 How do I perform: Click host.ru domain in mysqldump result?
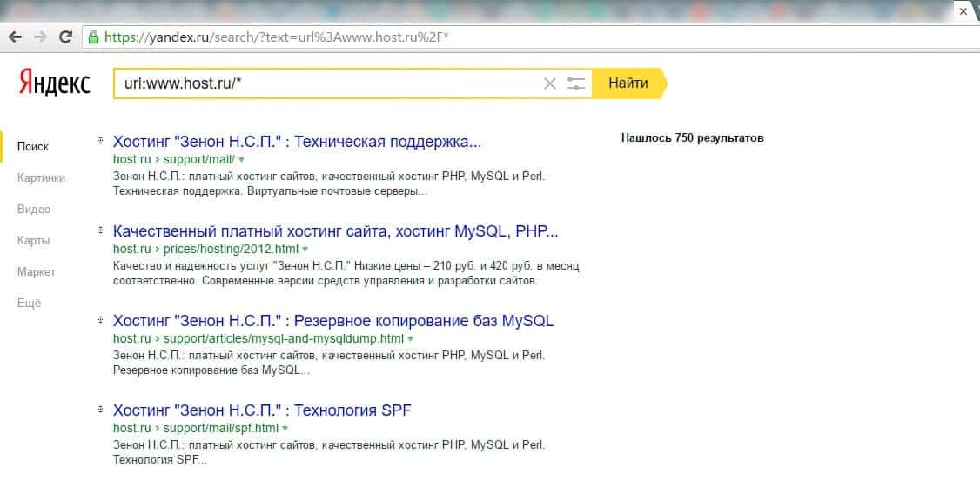click(132, 339)
